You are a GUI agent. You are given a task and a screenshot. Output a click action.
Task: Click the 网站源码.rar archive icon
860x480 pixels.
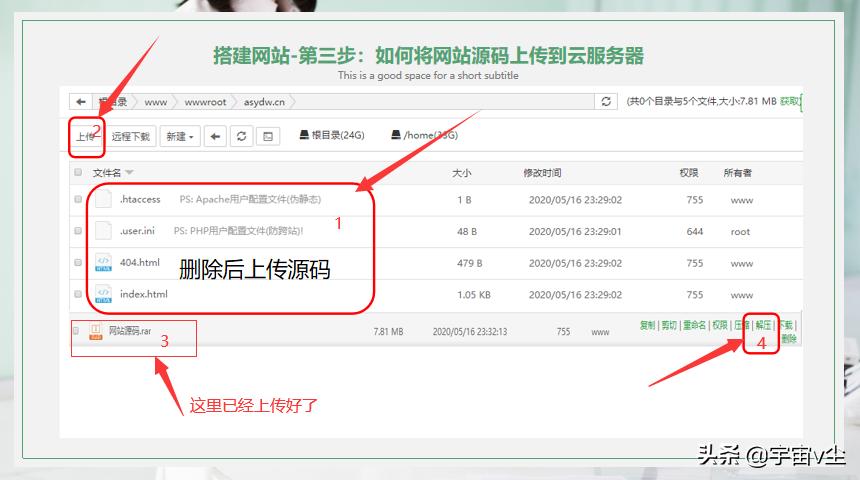(95, 331)
